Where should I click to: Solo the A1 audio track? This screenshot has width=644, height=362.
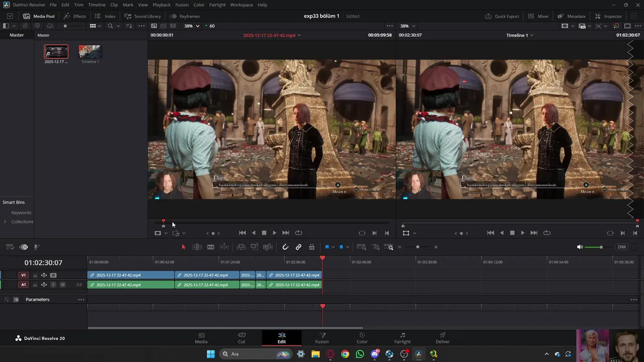[x=53, y=285]
